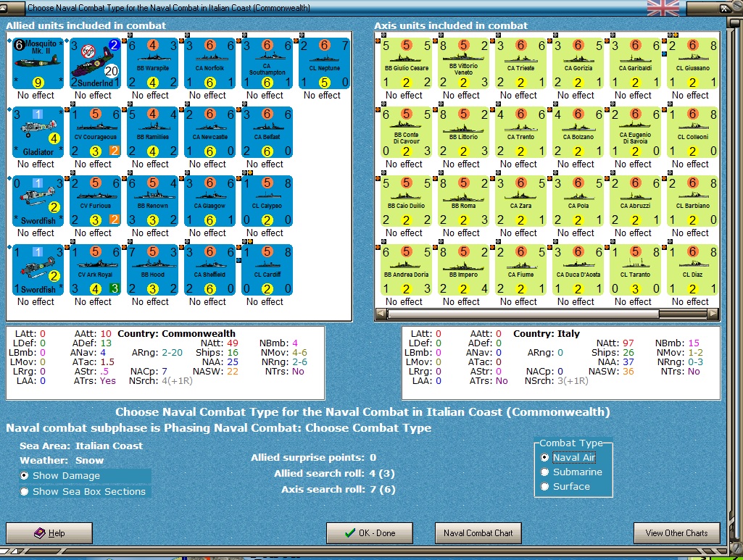Select the BB Giulio Cesare Axis counter
Screen dimensions: 743x560
point(406,64)
